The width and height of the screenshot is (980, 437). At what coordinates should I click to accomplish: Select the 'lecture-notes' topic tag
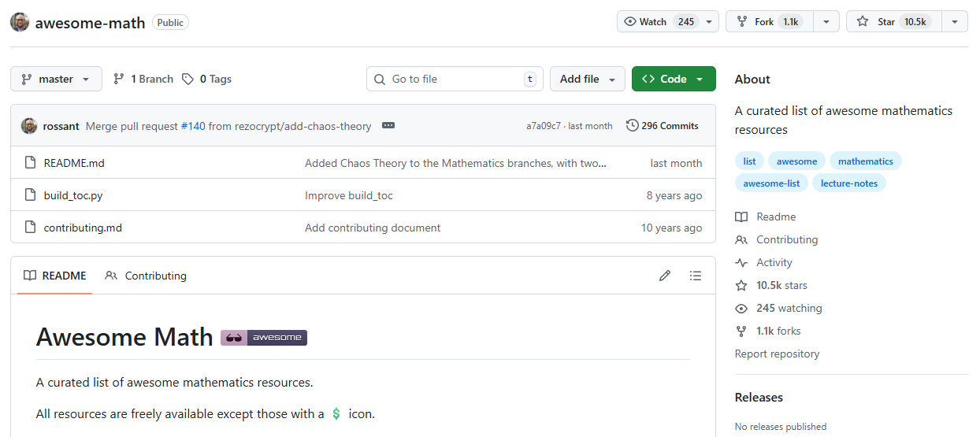[849, 183]
